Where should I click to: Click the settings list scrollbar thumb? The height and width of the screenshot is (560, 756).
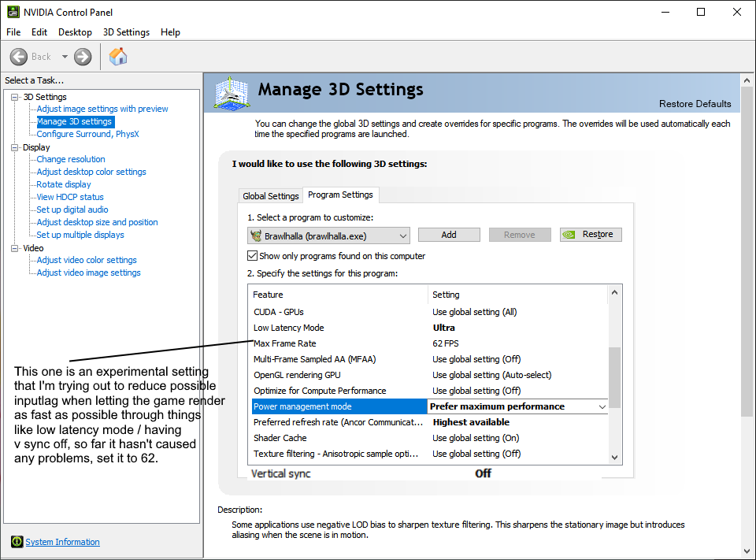pyautogui.click(x=615, y=378)
